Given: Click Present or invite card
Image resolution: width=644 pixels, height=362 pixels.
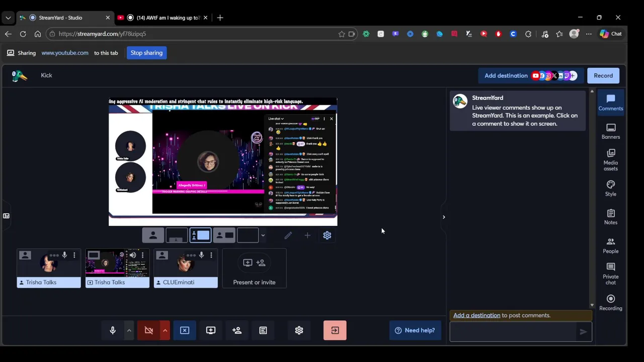Looking at the screenshot, I should click(x=254, y=268).
